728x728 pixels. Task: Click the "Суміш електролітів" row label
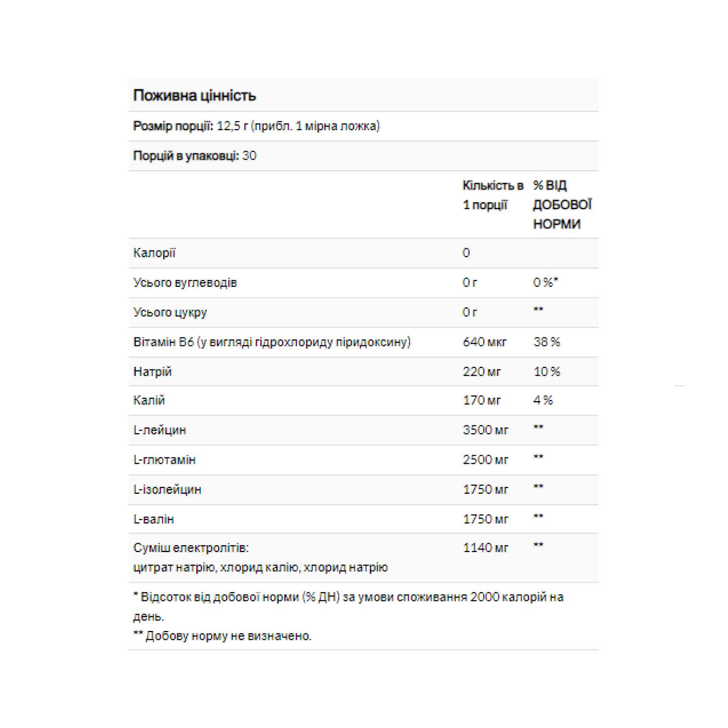coord(191,548)
